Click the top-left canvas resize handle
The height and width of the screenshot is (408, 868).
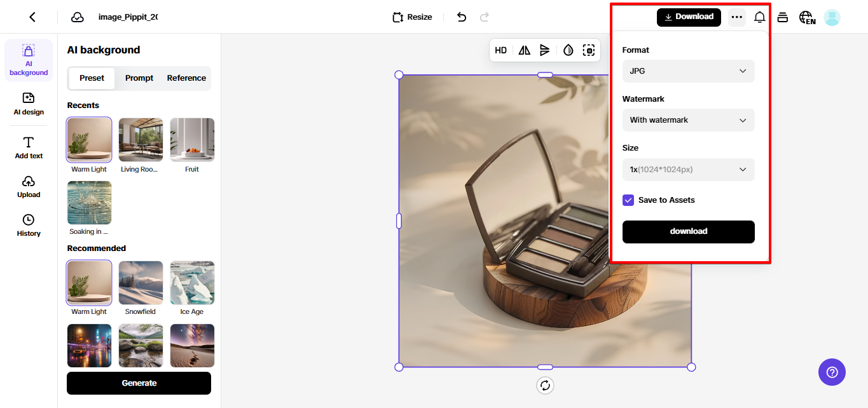(399, 75)
